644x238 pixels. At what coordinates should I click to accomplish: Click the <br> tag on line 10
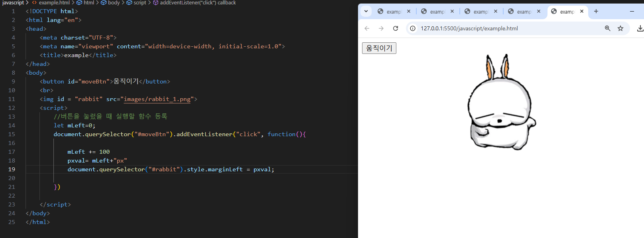47,90
